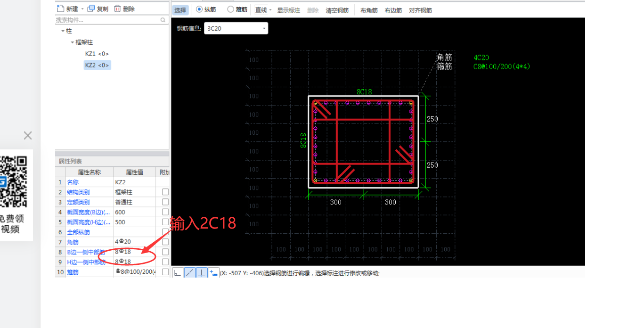Select the horizontal 8C18 label above the section
The width and height of the screenshot is (644, 328).
tap(364, 92)
